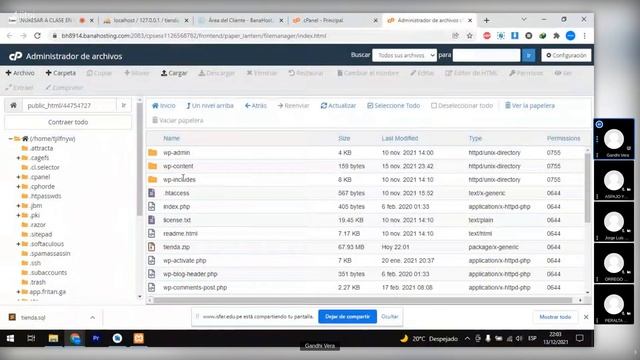Screen dimensions: 640x360
Task: Click Contraer todo button
Action: 68,122
